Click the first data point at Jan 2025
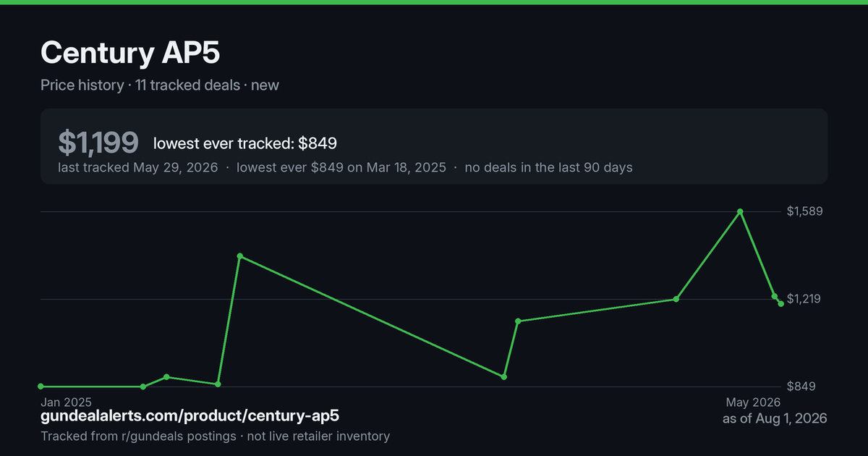Image resolution: width=868 pixels, height=456 pixels. click(x=41, y=387)
